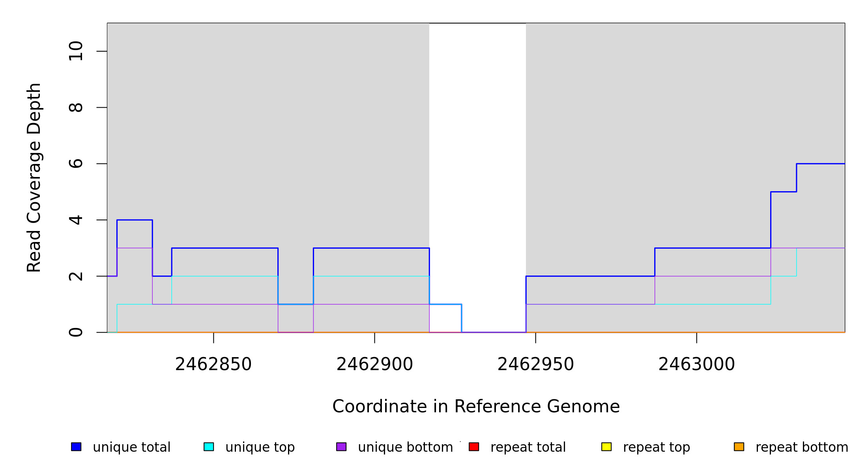Click the y-axis tick label 10
Image resolution: width=868 pixels, height=473 pixels.
coord(76,51)
